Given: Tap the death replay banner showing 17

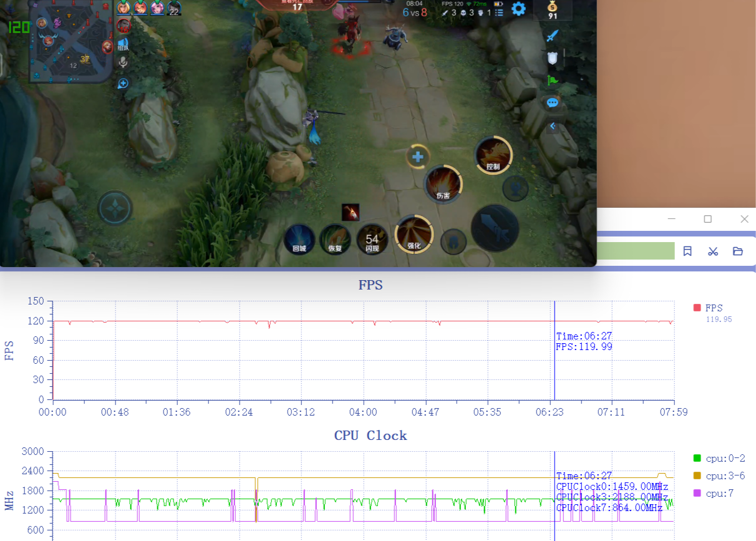Looking at the screenshot, I should [x=298, y=6].
